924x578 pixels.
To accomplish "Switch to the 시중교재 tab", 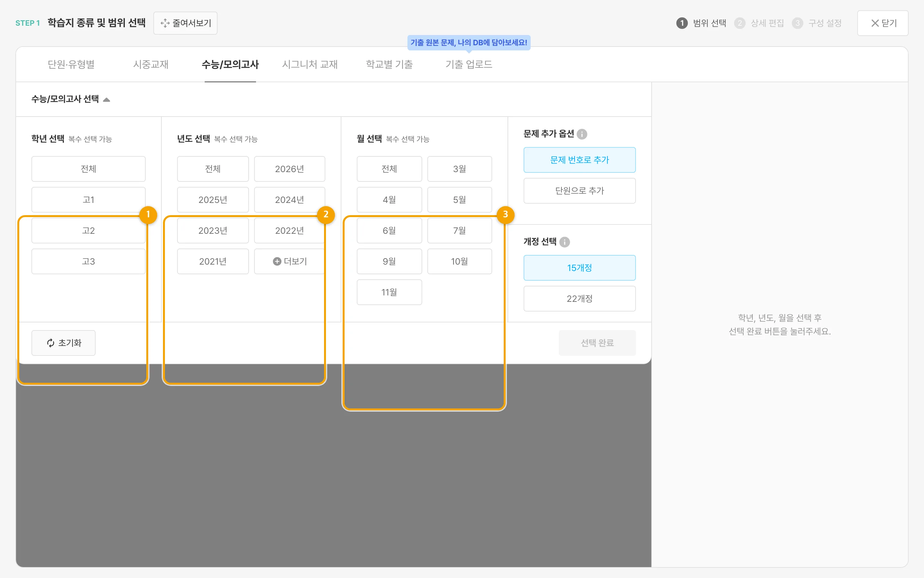I will pyautogui.click(x=151, y=64).
